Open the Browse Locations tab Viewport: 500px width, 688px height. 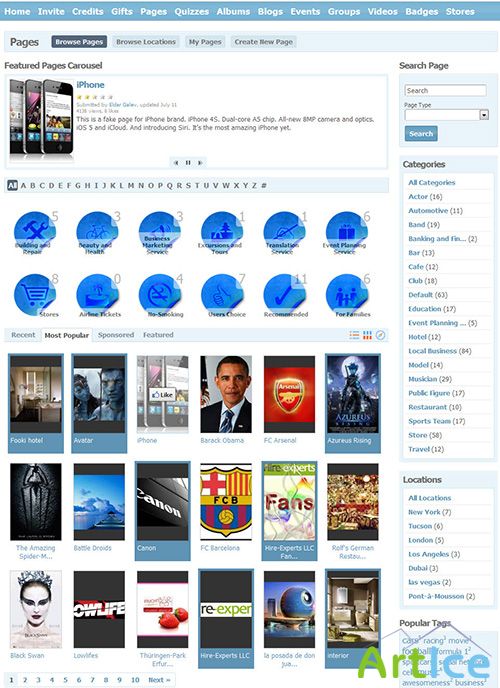[146, 42]
